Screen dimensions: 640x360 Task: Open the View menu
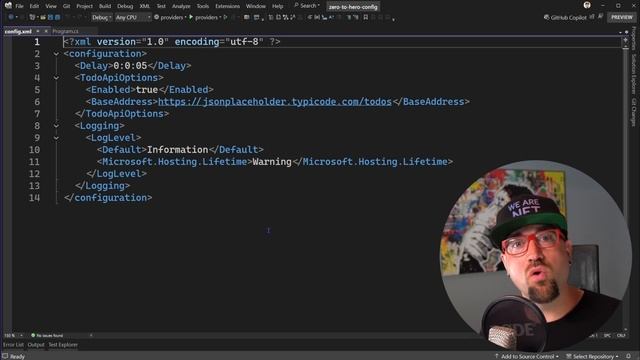[51, 6]
